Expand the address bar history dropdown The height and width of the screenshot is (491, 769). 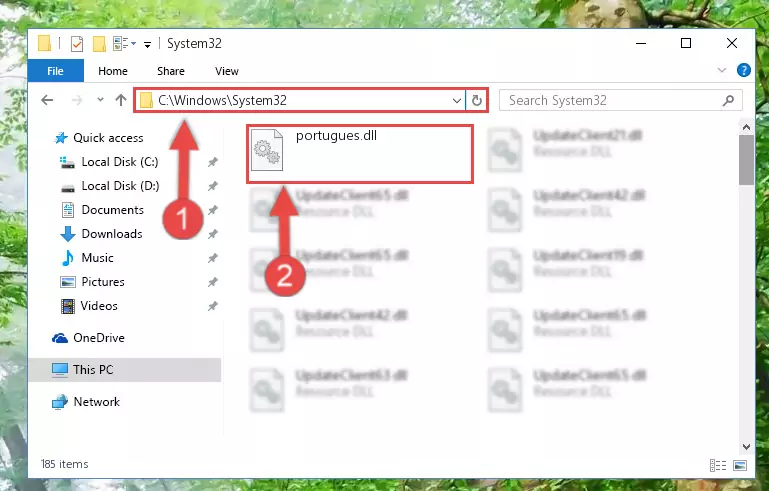457,101
